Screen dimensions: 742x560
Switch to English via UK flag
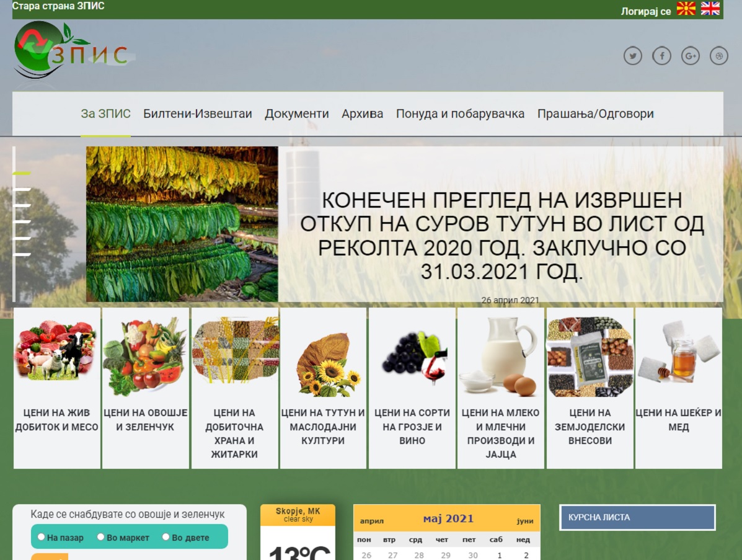click(x=710, y=9)
